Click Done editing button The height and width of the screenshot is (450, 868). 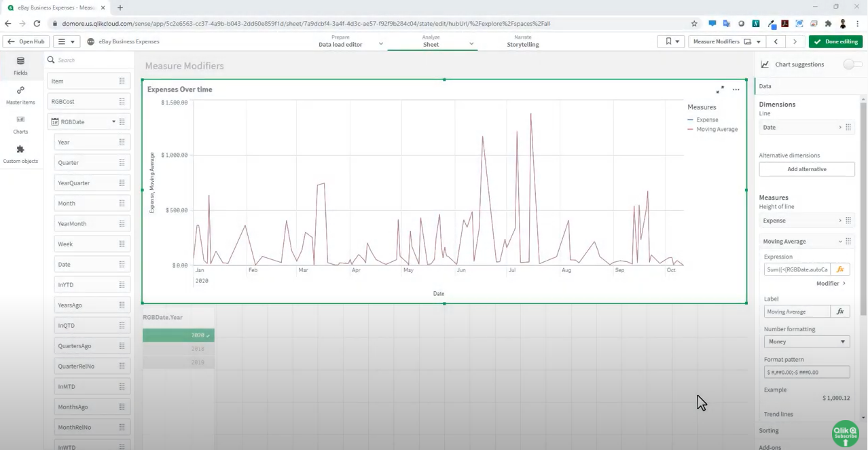(x=835, y=42)
